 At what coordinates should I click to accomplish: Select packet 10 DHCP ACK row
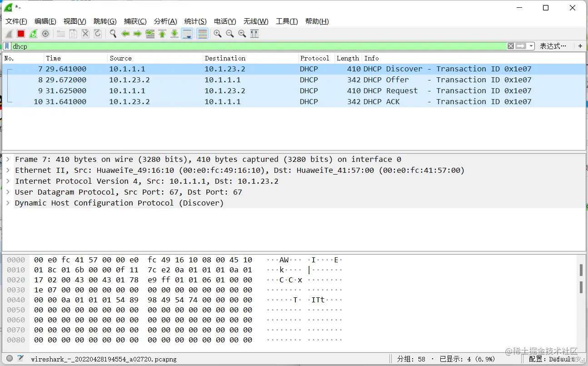(294, 102)
